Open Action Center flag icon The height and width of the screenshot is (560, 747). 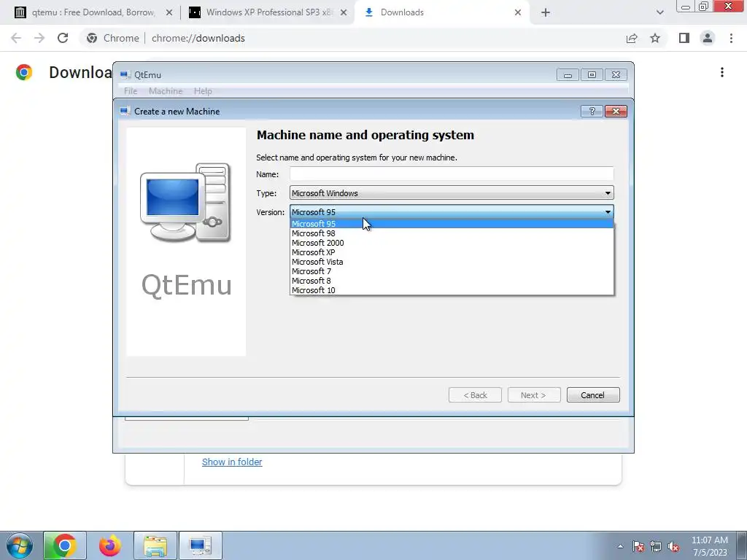[x=638, y=546]
